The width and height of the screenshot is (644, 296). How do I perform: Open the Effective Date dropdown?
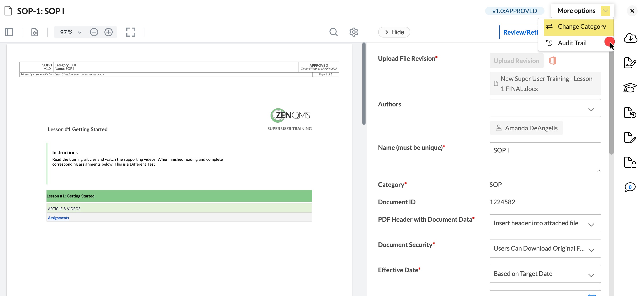point(545,274)
